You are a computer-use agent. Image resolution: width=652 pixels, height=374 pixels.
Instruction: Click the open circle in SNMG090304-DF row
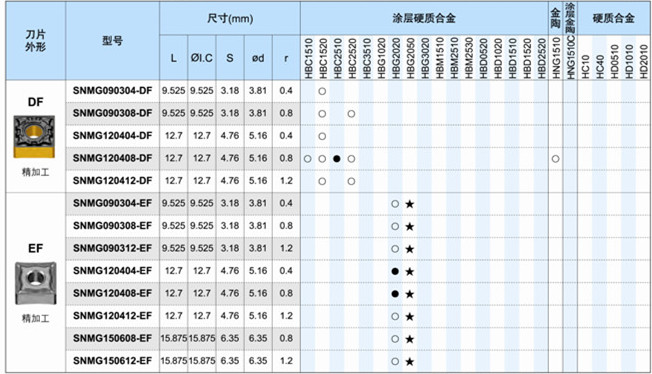point(322,91)
